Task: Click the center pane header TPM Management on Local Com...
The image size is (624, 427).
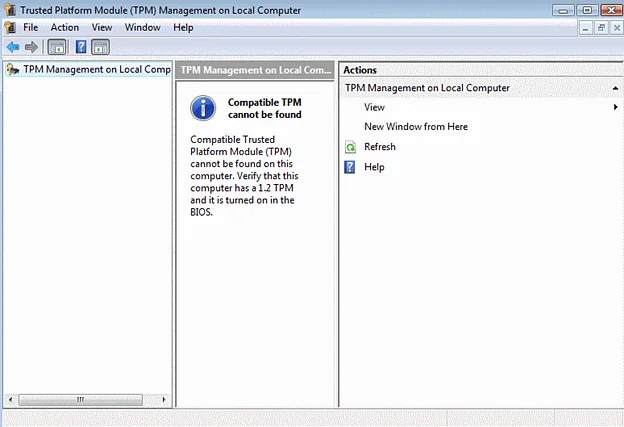Action: [x=255, y=70]
